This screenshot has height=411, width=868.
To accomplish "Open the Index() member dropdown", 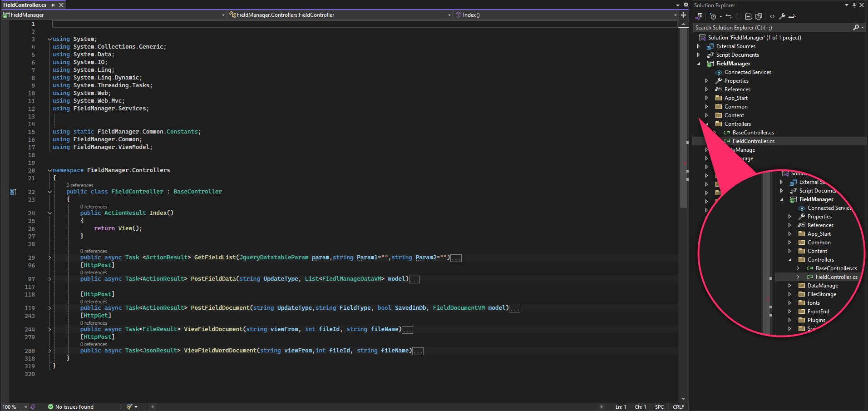I will [x=675, y=15].
